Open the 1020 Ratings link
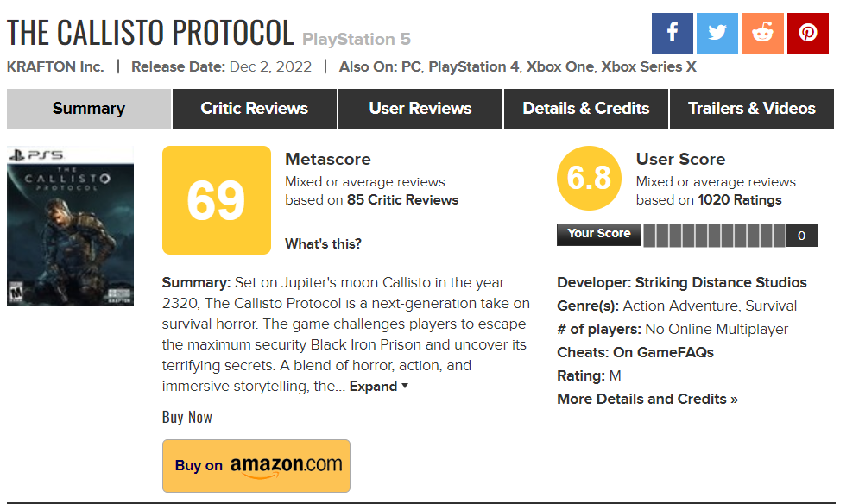This screenshot has height=504, width=859. point(740,200)
